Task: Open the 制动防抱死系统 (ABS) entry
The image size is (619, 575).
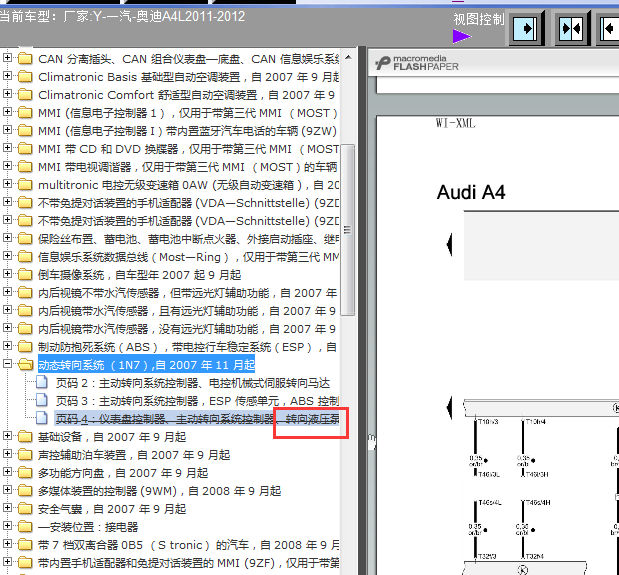Action: (x=188, y=347)
